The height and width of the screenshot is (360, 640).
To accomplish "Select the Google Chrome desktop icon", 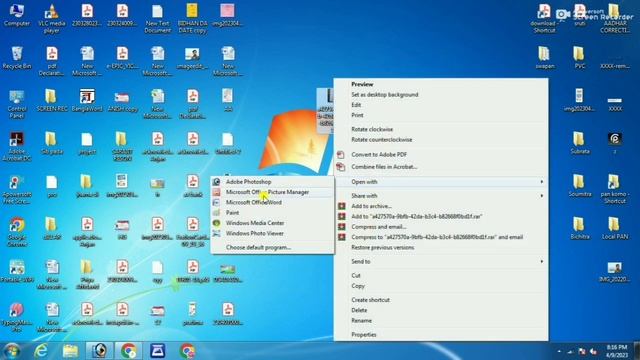I will (16, 232).
